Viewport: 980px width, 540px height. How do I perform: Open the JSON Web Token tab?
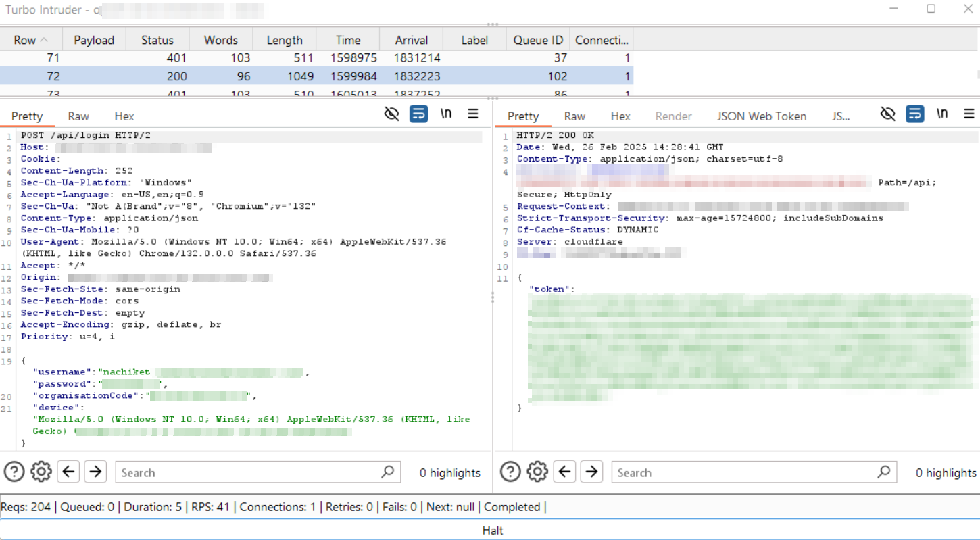(762, 116)
